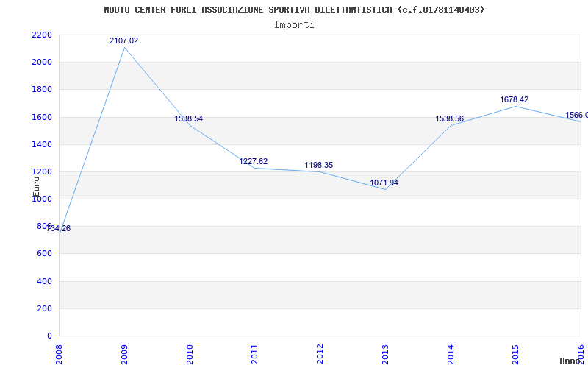Click the 1800 y-axis tick label
588x368 pixels.
click(x=42, y=90)
